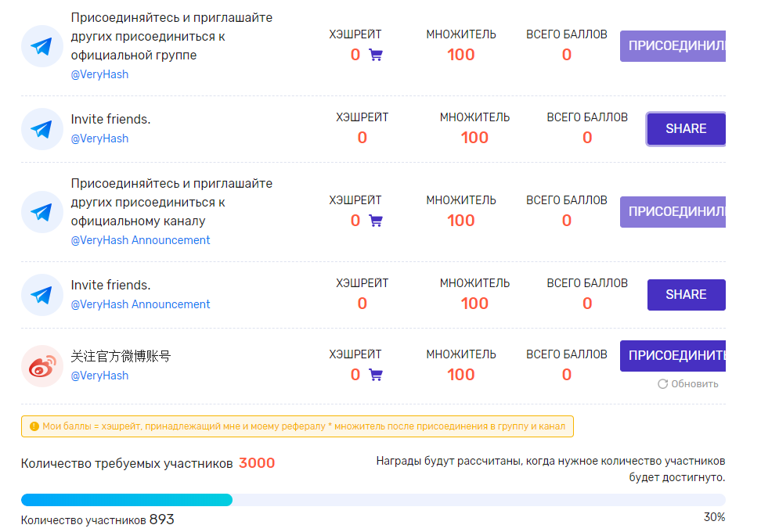
Task: Click Telegram icon beside first Invite friends
Action: 42,129
